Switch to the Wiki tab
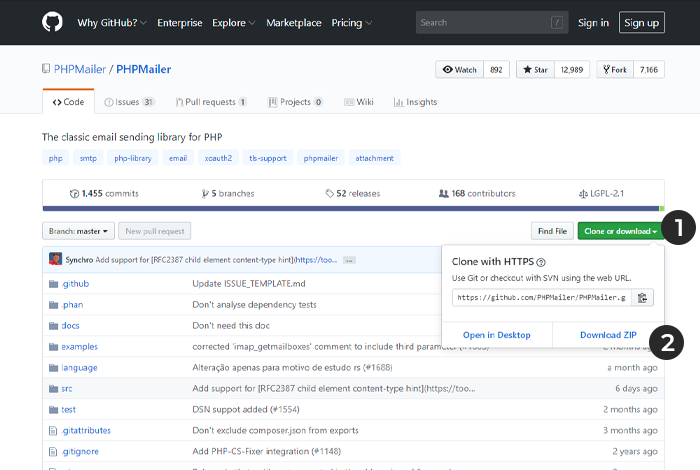700x470 pixels. 358,102
